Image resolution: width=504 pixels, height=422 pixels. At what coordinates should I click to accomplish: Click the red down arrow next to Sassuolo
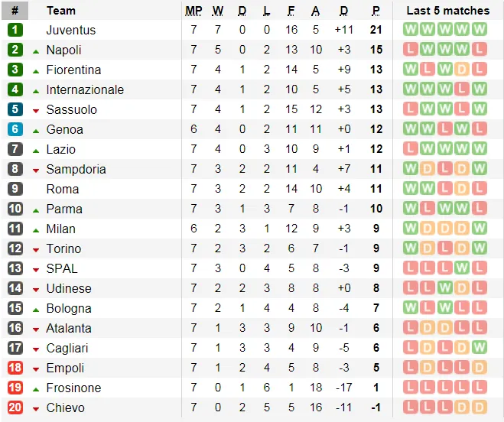36,110
